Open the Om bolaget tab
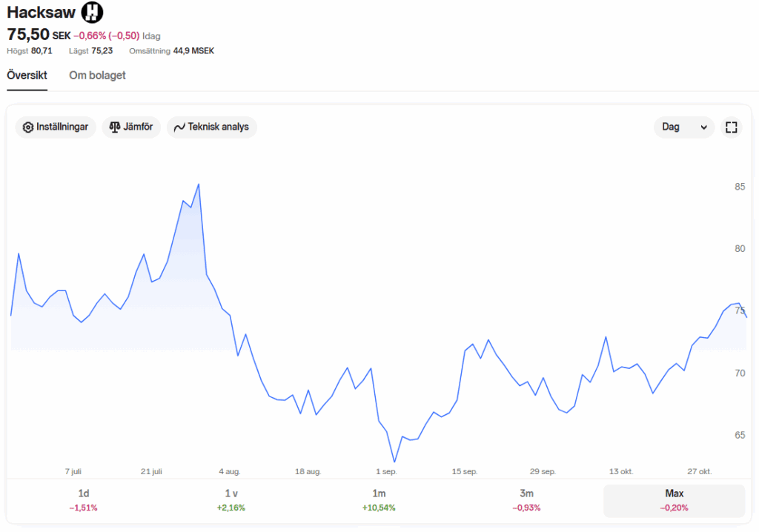 coord(97,76)
